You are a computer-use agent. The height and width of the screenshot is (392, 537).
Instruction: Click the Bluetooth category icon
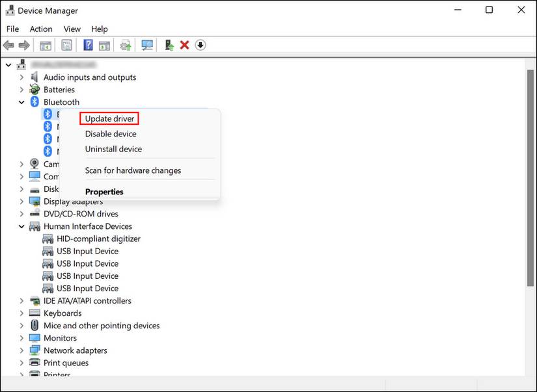(34, 101)
